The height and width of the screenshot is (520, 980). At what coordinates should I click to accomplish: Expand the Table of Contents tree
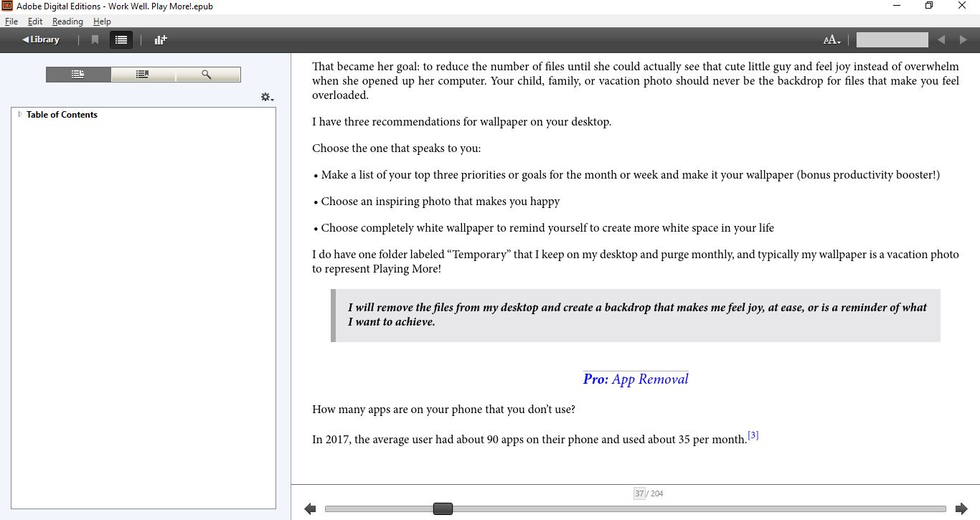click(x=20, y=115)
